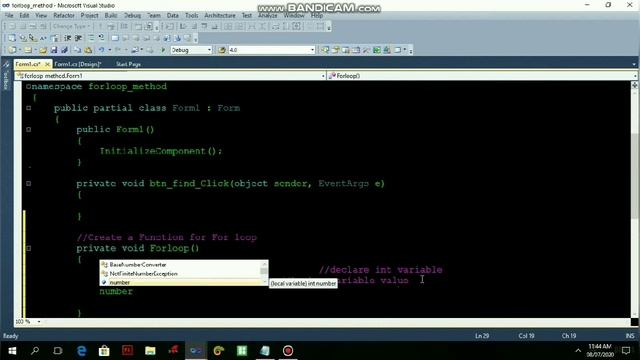The image size is (640, 360).
Task: Open the Test menu
Action: coord(247,16)
